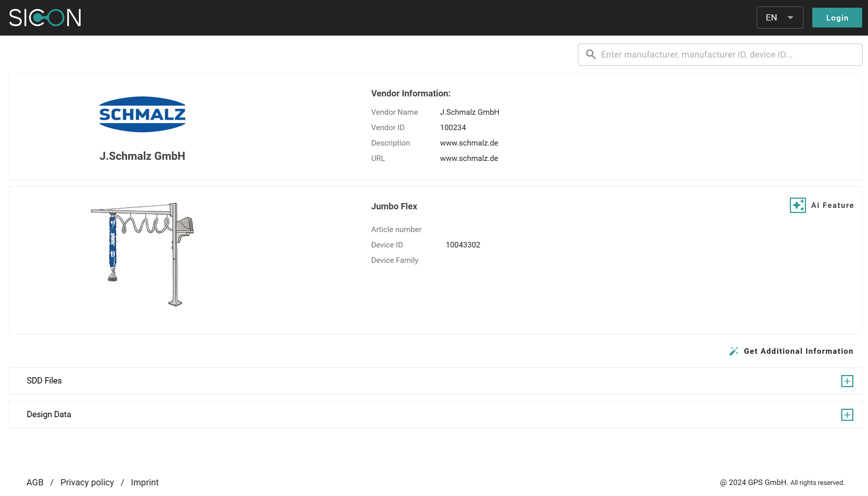Click the Jumbo Flex product image
The image size is (868, 496).
click(142, 254)
